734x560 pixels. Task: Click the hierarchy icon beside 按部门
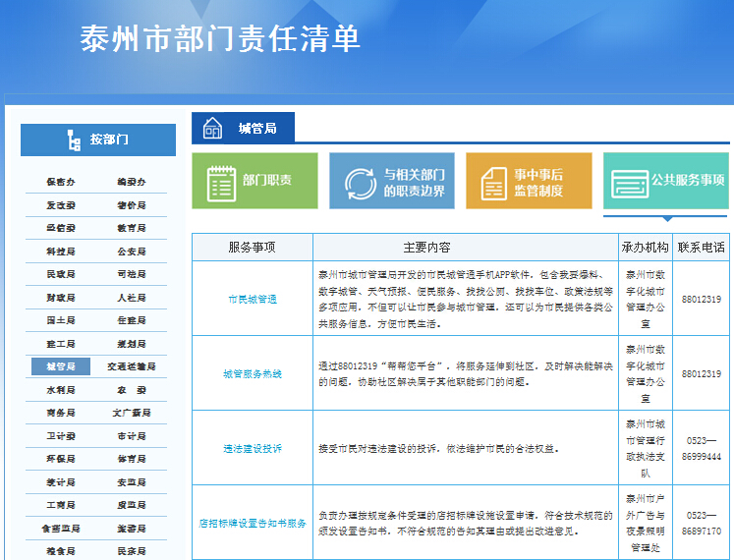coord(73,140)
